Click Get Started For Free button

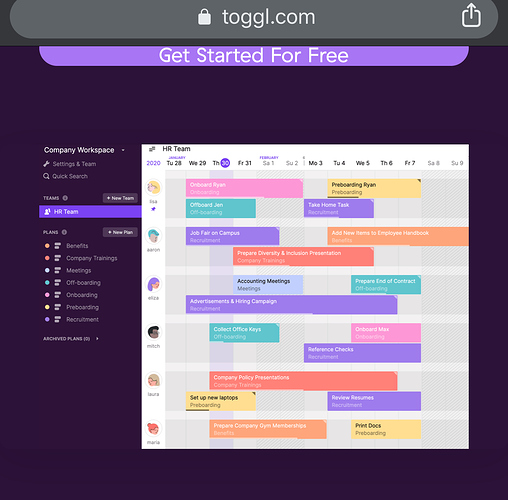tap(254, 55)
